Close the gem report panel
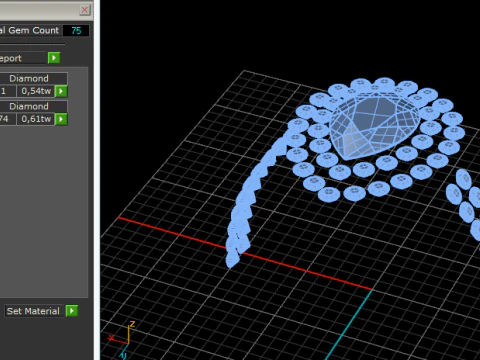 (85, 10)
